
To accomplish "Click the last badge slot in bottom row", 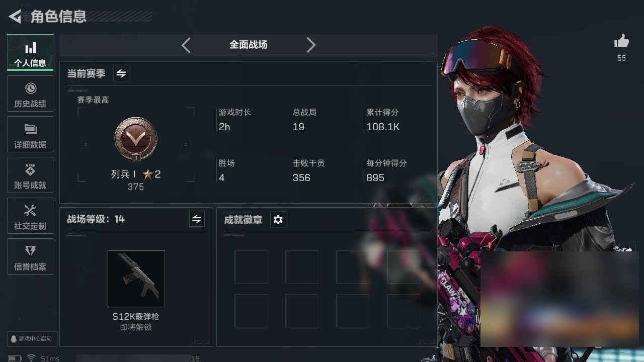I will tap(404, 311).
